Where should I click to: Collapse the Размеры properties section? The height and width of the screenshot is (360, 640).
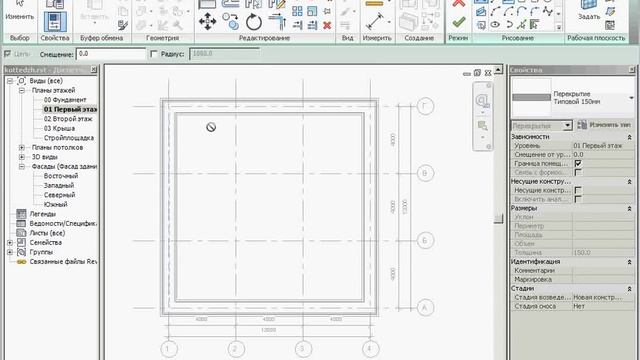tap(629, 209)
